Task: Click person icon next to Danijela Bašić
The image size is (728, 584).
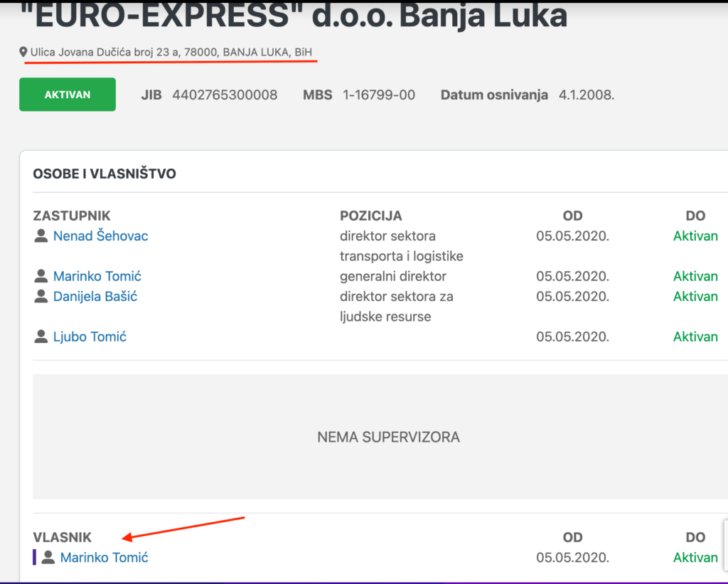Action: [41, 296]
